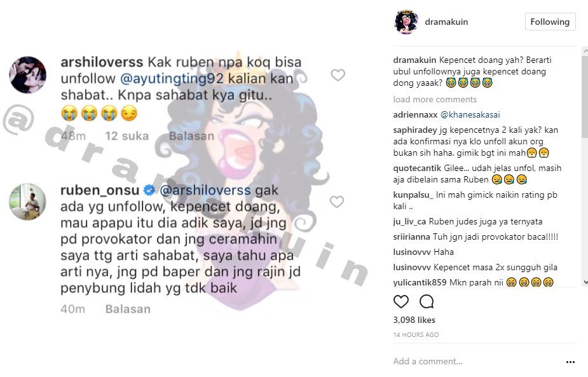Viewport: 588px width, 377px height.
Task: Like the post with the heart icon
Action: [401, 301]
